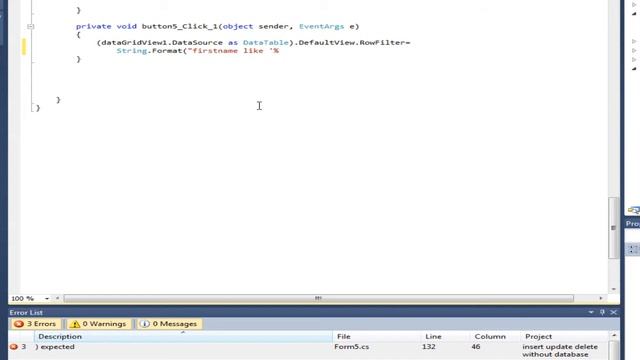This screenshot has height=360, width=640.
Task: Click RowFilter property in the code
Action: [382, 42]
